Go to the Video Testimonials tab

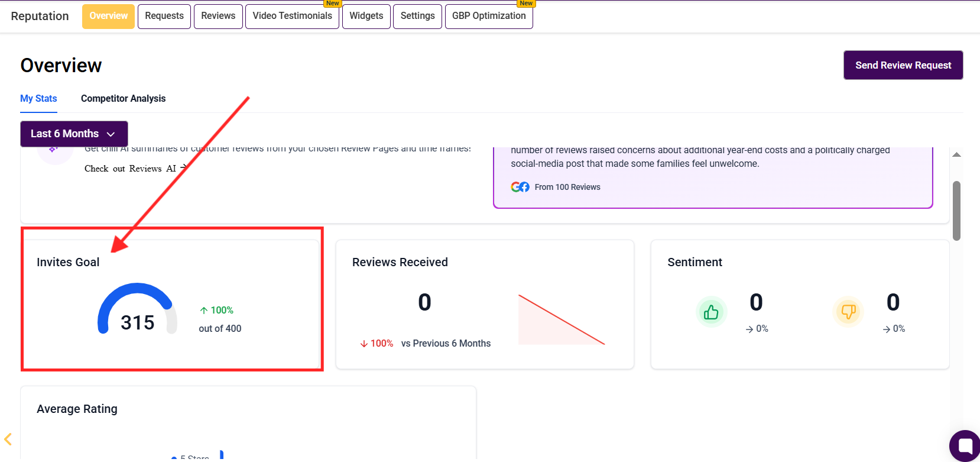[x=292, y=16]
